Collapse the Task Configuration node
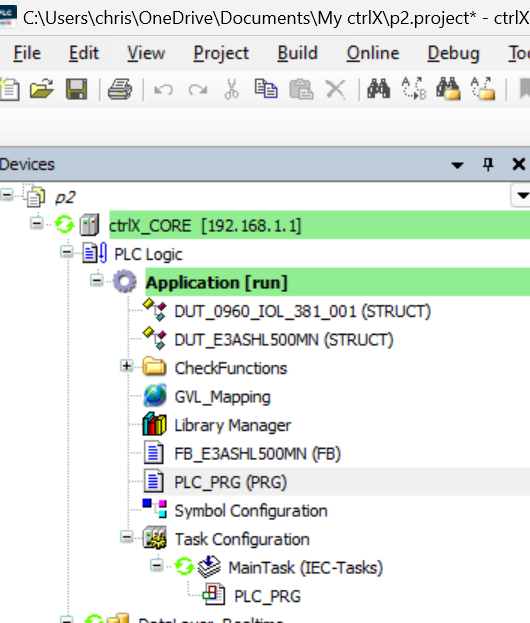The height and width of the screenshot is (623, 530). point(127,538)
